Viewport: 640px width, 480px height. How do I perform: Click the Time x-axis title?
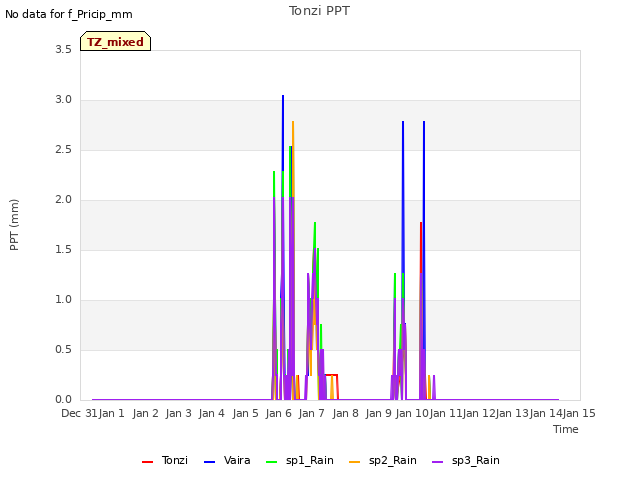point(566,429)
